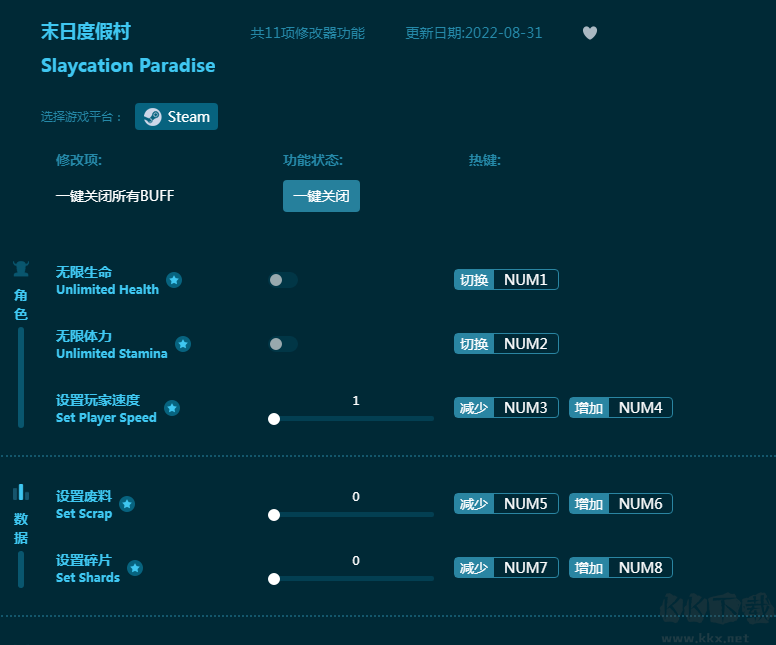Click the NUM1 toggle hotkey for Unlimited Health

506,280
